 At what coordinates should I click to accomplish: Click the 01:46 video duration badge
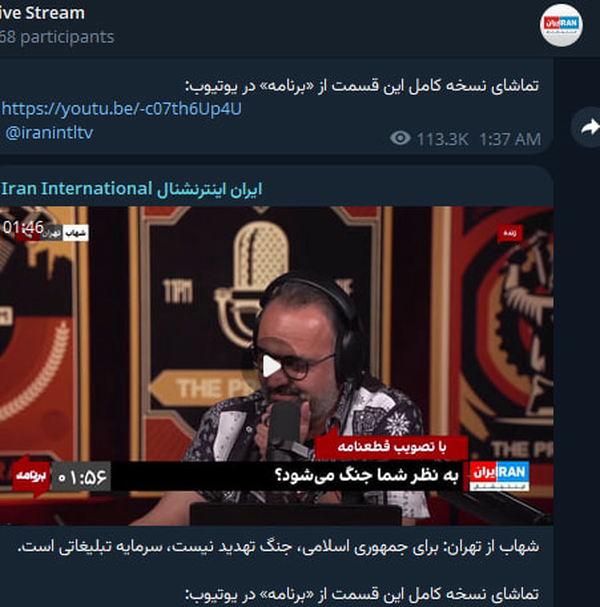point(22,227)
